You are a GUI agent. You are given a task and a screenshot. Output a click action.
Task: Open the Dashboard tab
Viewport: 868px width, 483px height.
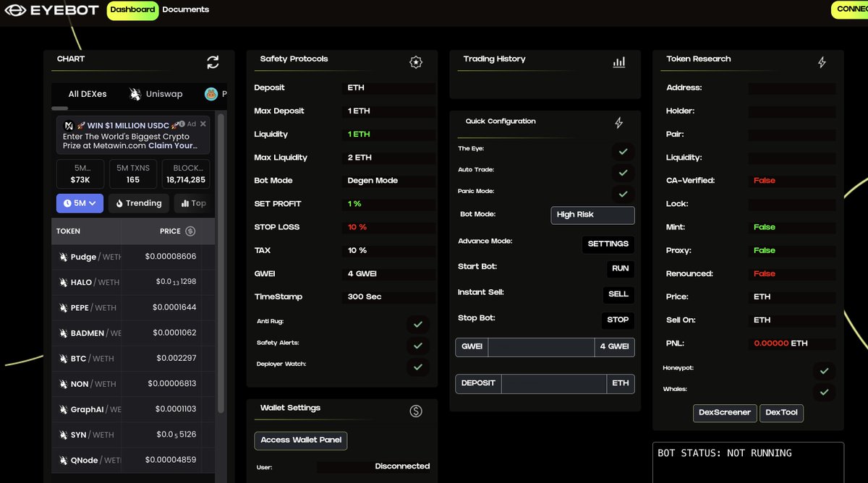[x=132, y=10]
